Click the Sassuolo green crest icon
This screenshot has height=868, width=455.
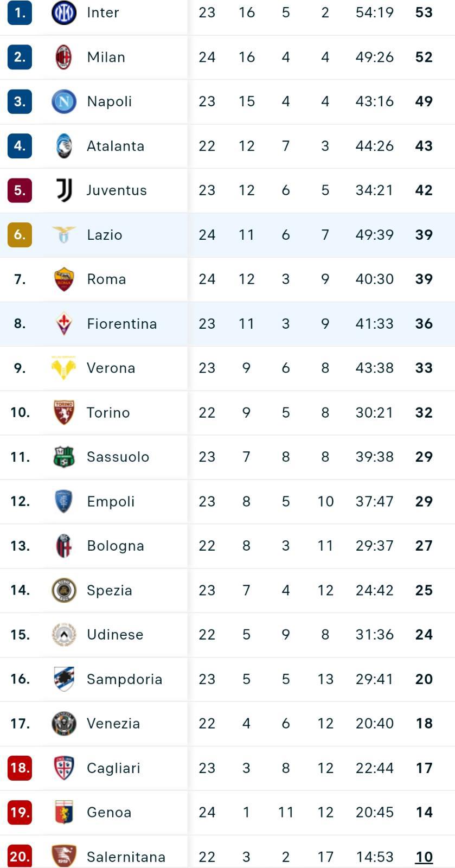pyautogui.click(x=64, y=457)
